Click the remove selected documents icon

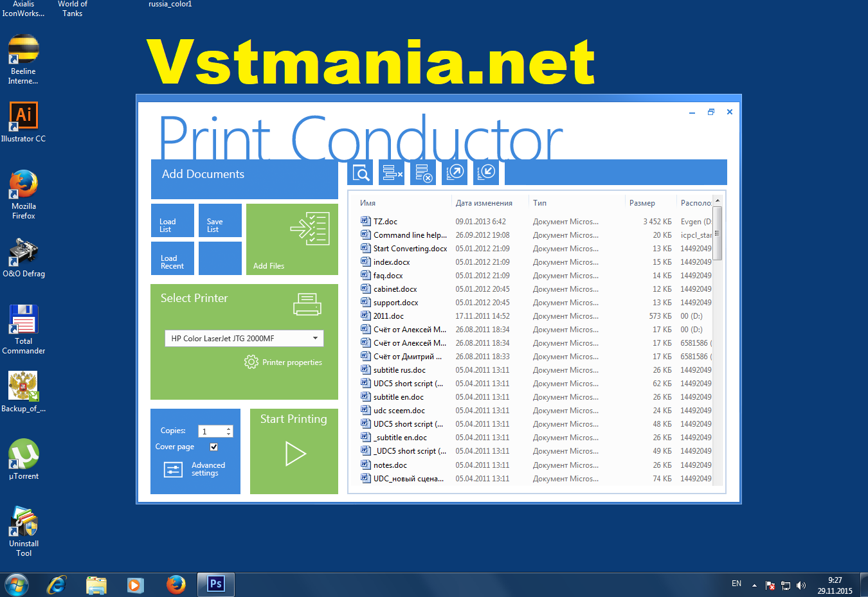[391, 172]
